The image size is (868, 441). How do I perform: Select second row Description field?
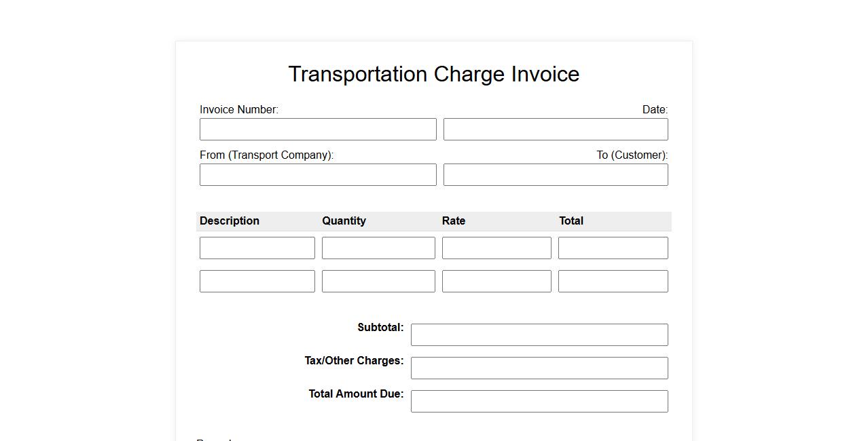[257, 282]
